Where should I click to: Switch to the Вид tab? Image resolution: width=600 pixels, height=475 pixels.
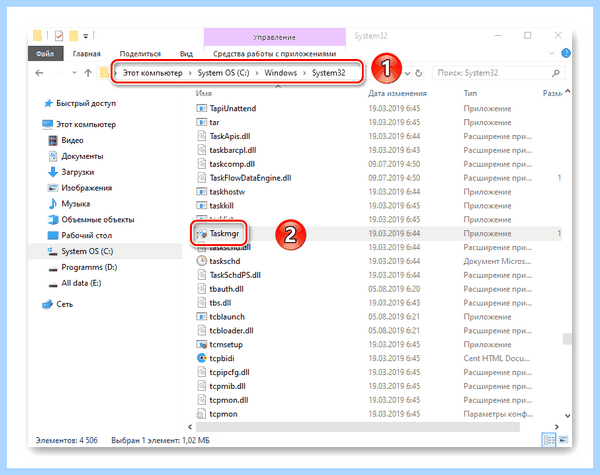pyautogui.click(x=186, y=54)
